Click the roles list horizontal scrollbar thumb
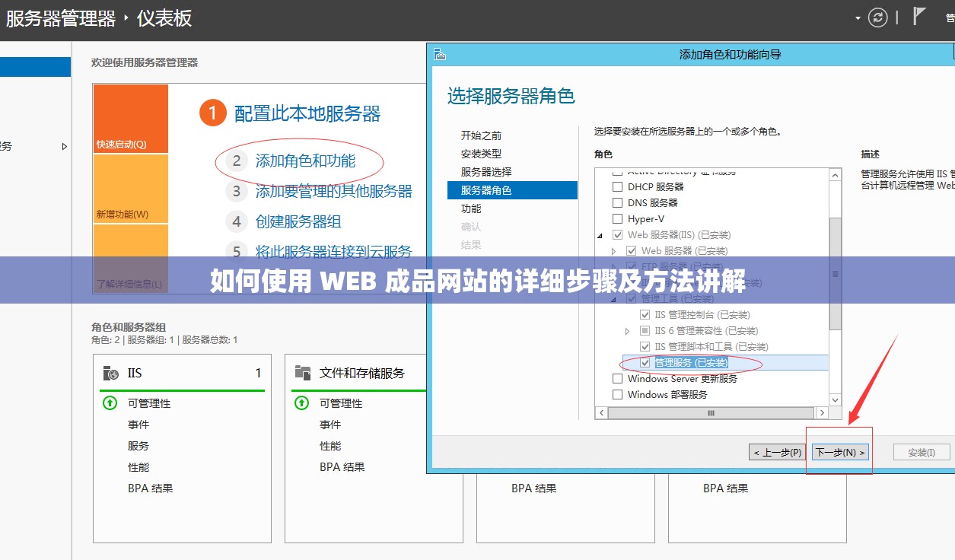955x560 pixels. point(711,412)
